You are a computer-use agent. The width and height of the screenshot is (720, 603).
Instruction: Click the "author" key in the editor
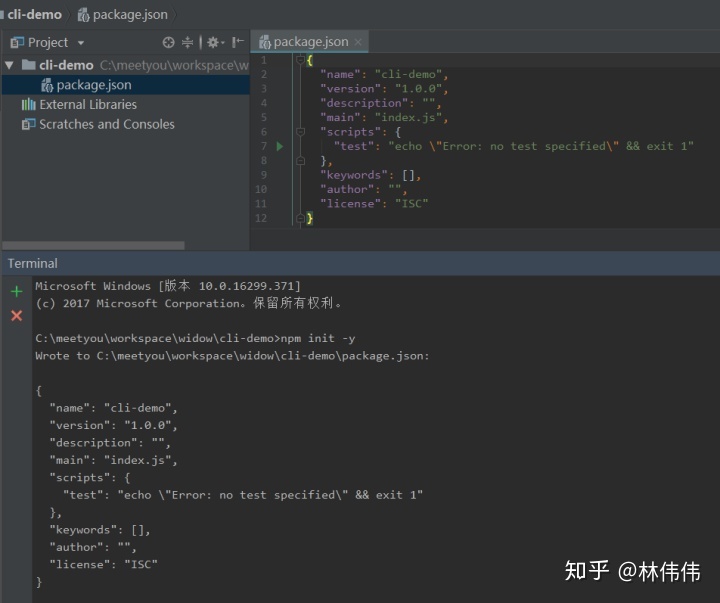[347, 189]
